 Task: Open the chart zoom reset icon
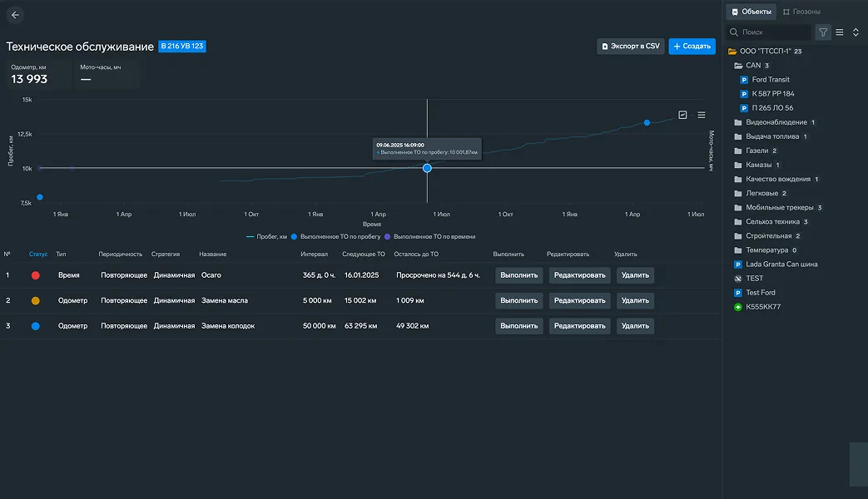(x=682, y=115)
